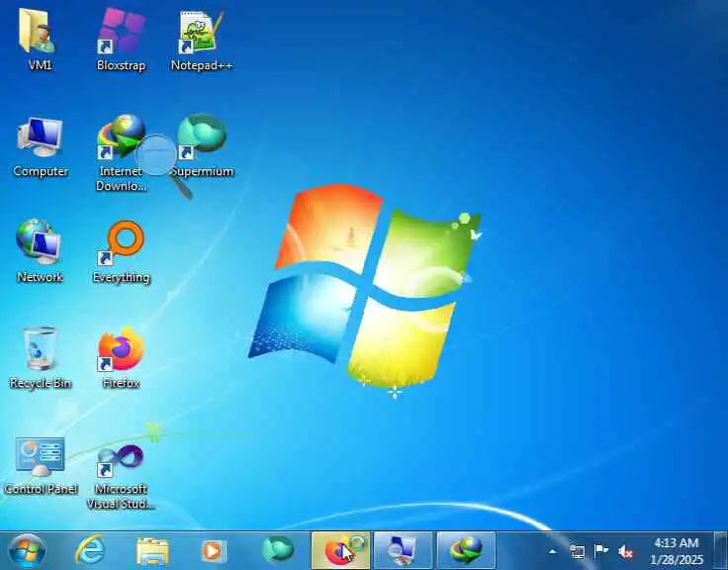Switch to Internet Download Manager taskbar button
This screenshot has height=570, width=728.
[x=466, y=551]
